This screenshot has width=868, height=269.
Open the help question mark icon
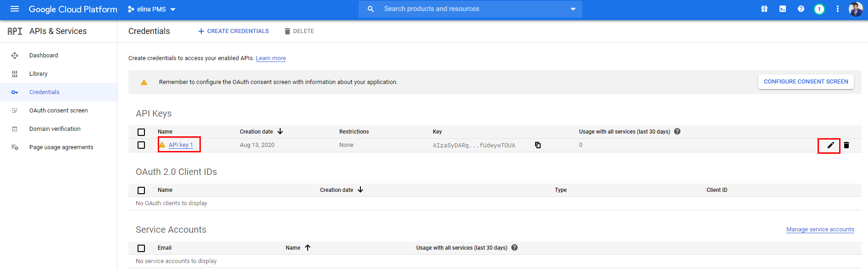click(801, 9)
